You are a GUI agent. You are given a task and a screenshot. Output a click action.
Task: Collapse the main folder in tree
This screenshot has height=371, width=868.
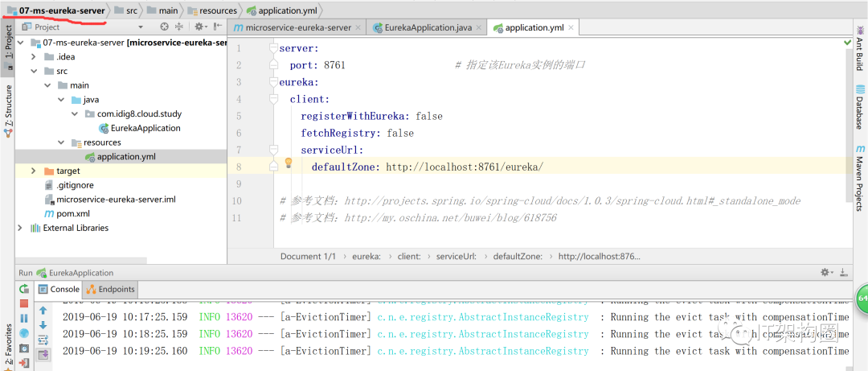pyautogui.click(x=47, y=85)
